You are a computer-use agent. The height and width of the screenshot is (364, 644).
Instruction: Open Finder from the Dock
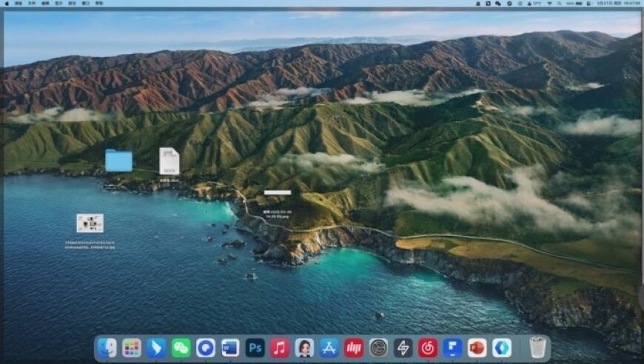[107, 348]
